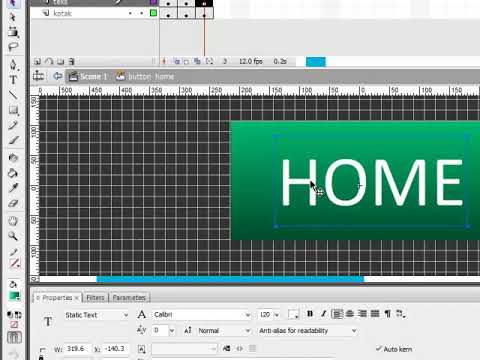Select the Line tool
This screenshot has width=480, height=360.
coord(13,95)
